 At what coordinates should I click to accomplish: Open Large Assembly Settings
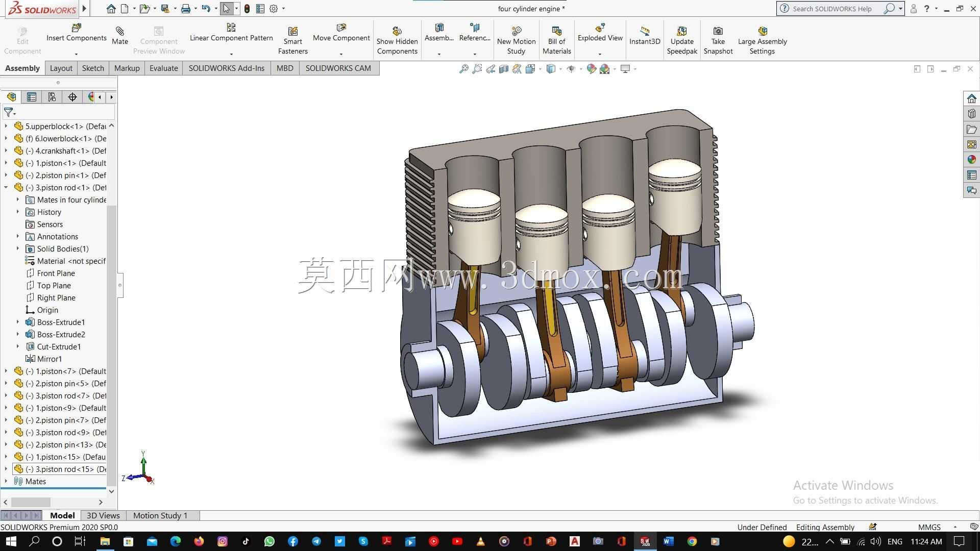pos(762,40)
